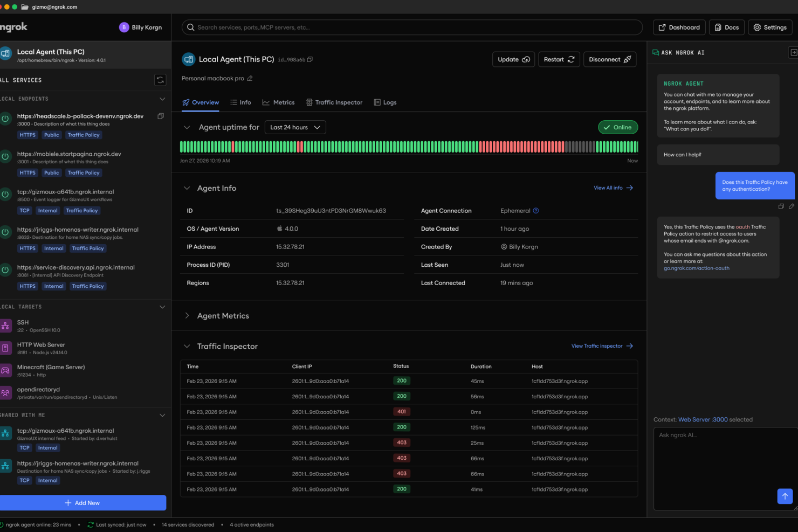Screen dimensions: 798x532
Task: Follow the View Traffic inspector link
Action: 602,346
